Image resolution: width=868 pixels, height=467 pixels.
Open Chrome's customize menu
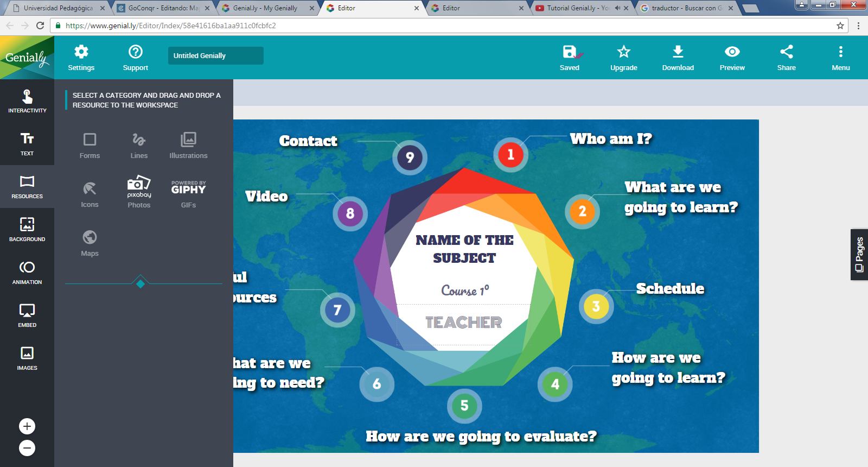pyautogui.click(x=858, y=26)
